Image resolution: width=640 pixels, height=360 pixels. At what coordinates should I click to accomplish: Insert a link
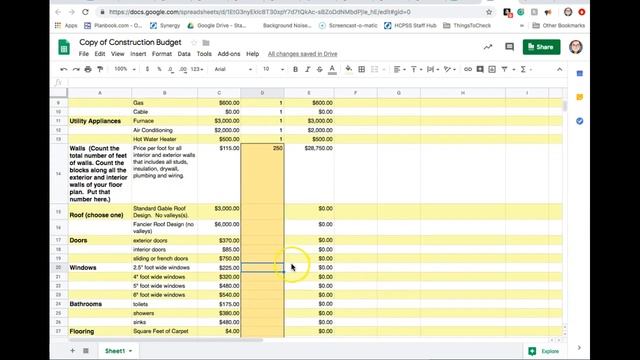coord(468,69)
